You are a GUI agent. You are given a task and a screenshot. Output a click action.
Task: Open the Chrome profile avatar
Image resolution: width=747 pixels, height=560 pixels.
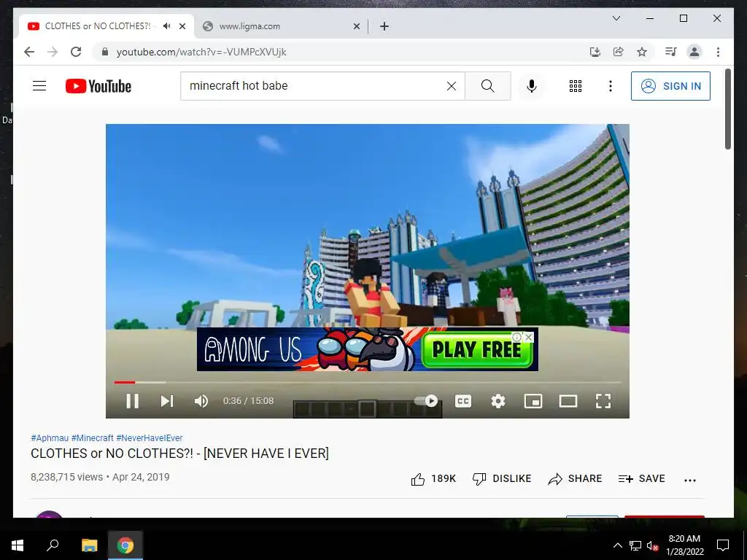[x=694, y=52]
